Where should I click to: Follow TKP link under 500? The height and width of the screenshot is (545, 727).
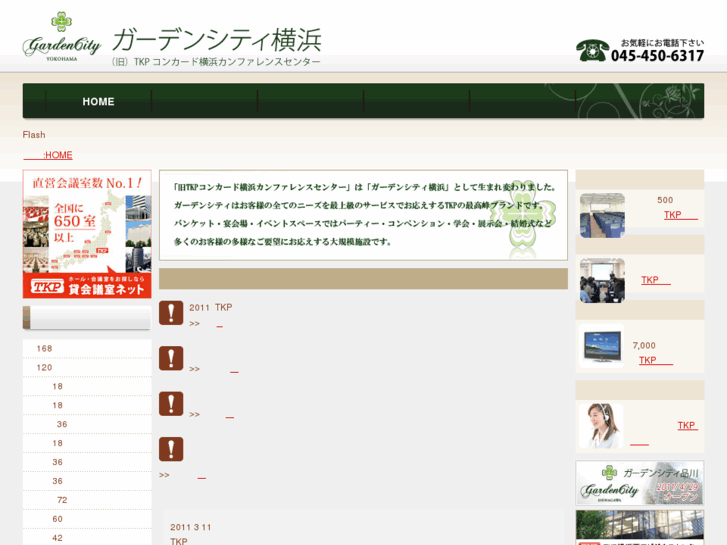681,215
